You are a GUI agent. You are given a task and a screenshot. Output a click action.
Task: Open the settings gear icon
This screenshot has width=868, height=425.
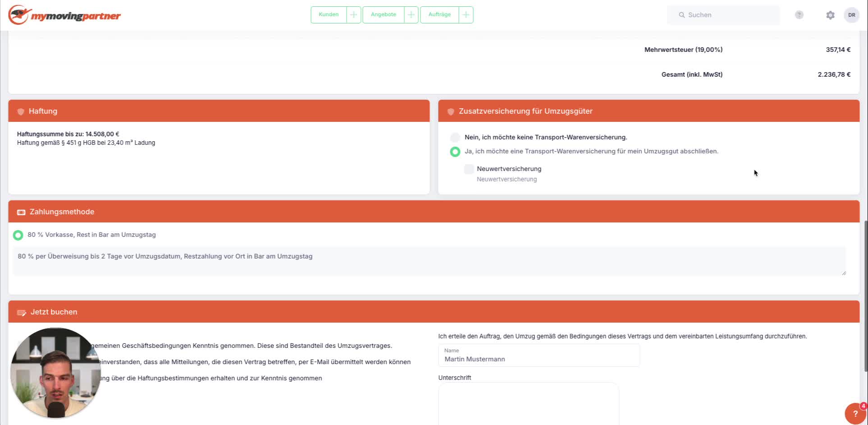point(830,15)
